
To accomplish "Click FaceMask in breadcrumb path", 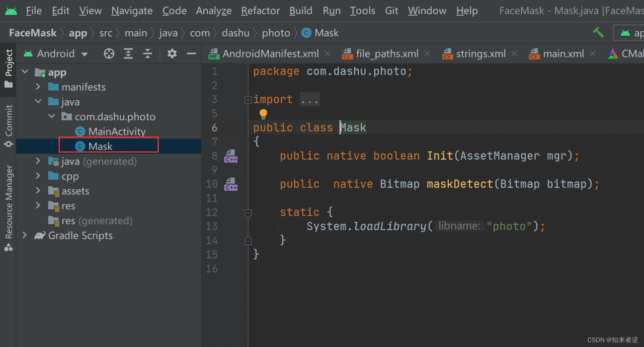I will (33, 33).
